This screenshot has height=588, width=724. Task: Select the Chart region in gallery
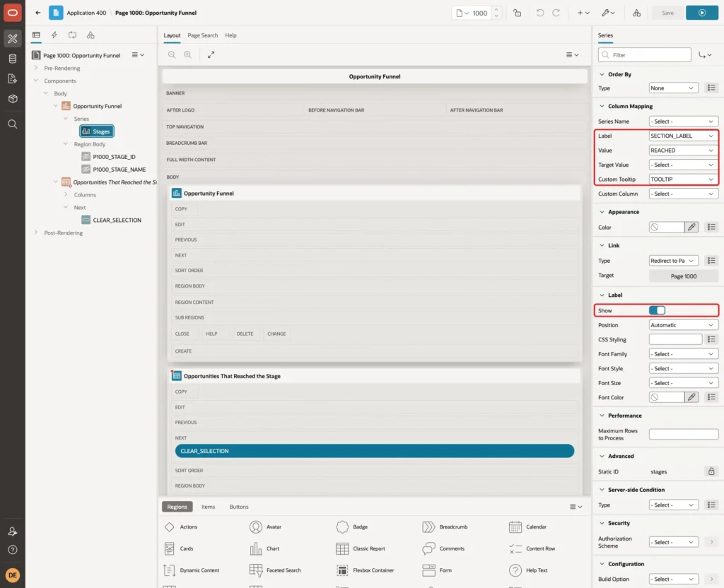(264, 548)
